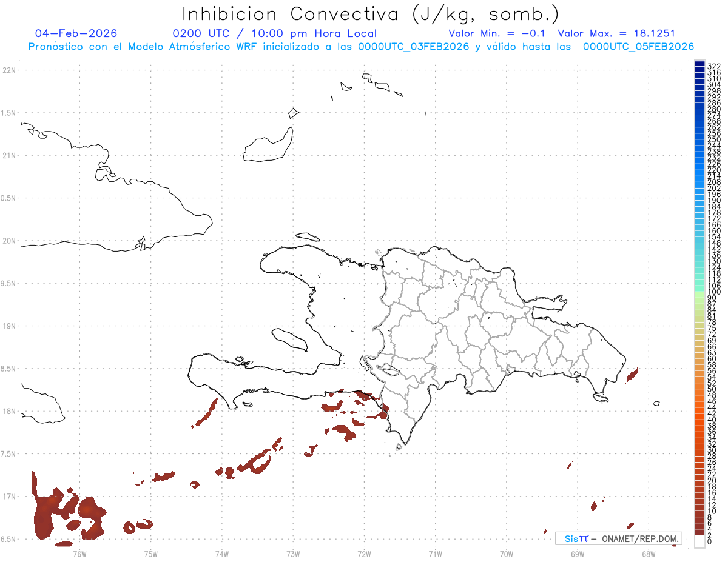Click the Great Inagua island outline near 21N
Screen dimensions: 728x562
point(268,145)
